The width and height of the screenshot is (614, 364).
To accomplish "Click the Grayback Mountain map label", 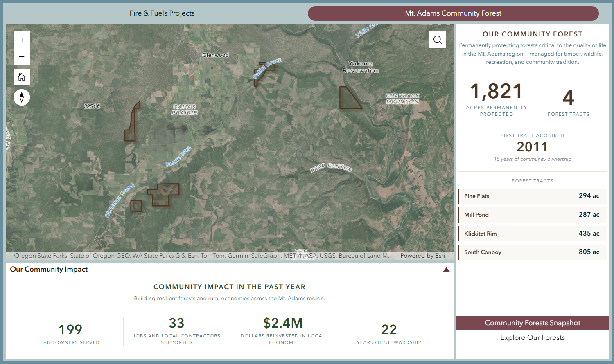I will click(x=402, y=99).
